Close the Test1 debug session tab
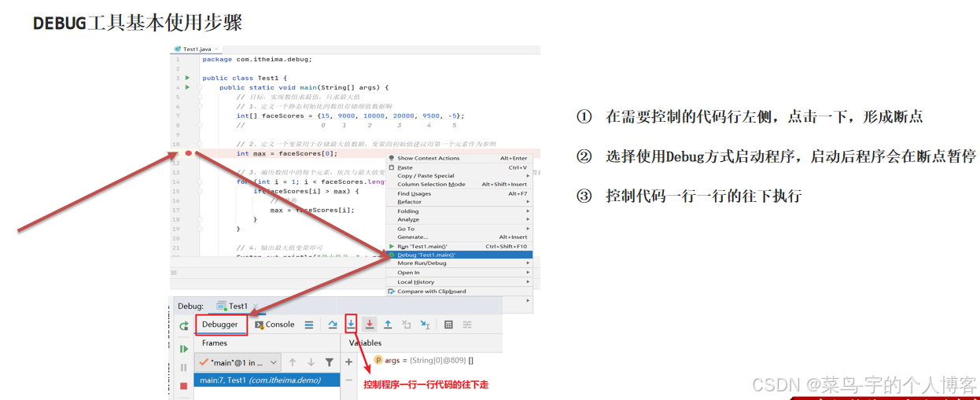980x400 pixels. pyautogui.click(x=256, y=306)
